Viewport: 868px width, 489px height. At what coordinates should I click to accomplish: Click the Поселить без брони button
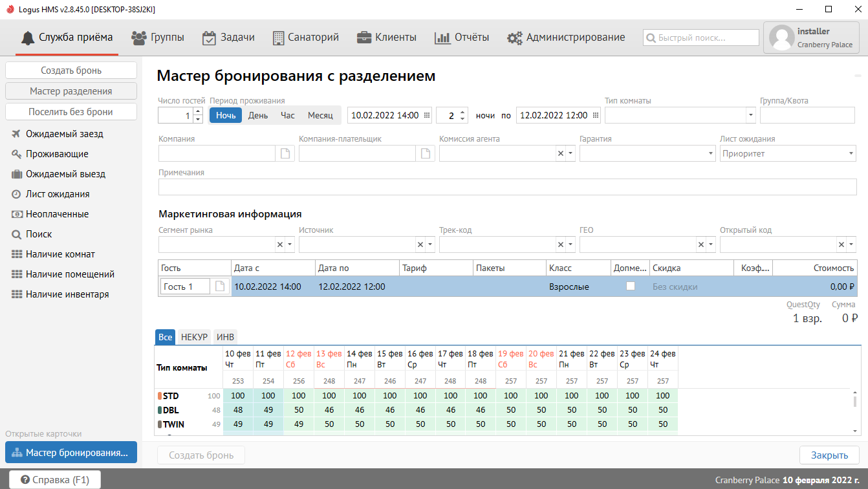coord(71,112)
